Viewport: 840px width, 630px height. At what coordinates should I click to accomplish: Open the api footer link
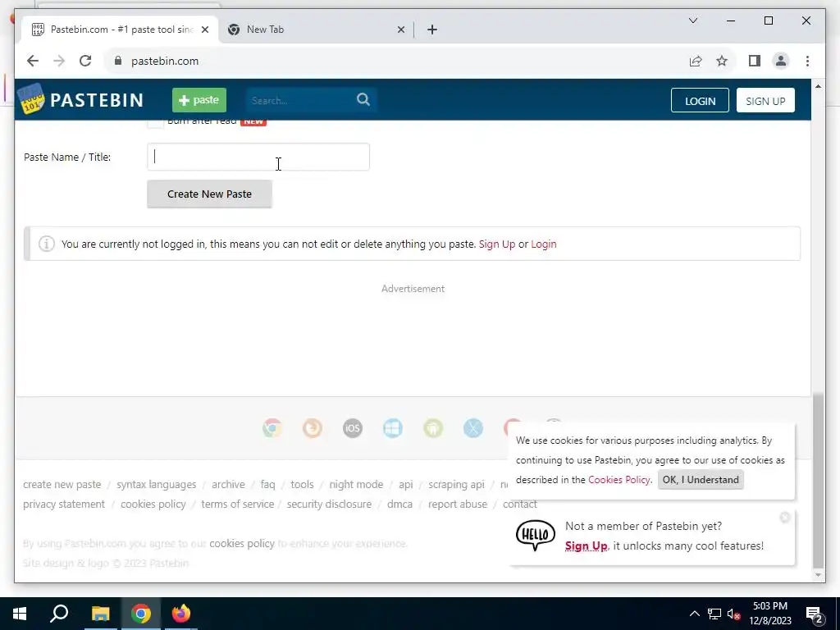[405, 484]
